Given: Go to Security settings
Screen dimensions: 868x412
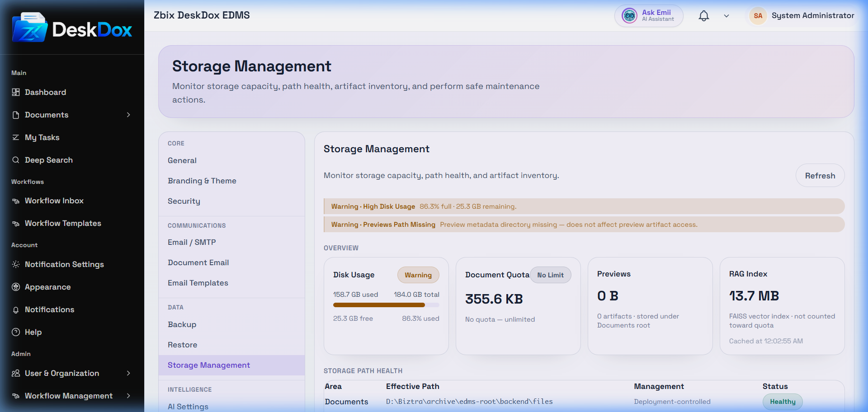Looking at the screenshot, I should point(231,201).
